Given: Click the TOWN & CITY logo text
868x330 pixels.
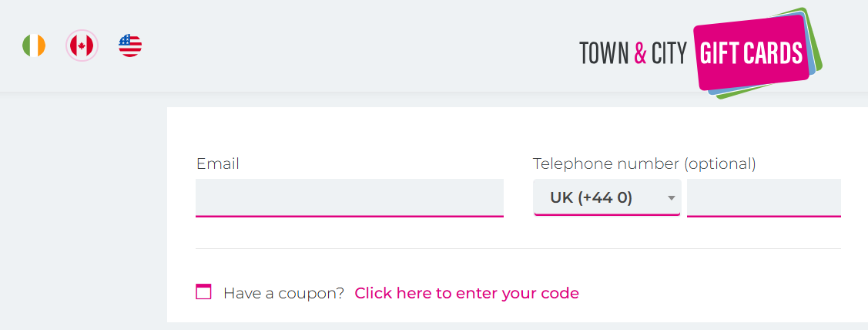Looking at the screenshot, I should (633, 53).
